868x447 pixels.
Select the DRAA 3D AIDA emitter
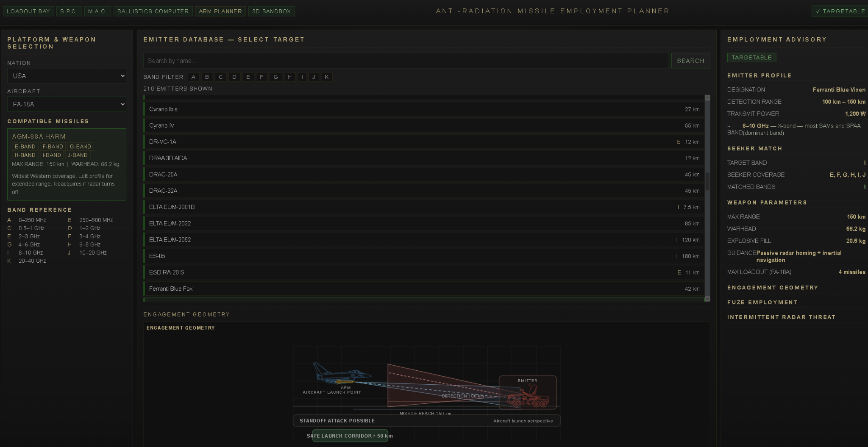(424, 158)
